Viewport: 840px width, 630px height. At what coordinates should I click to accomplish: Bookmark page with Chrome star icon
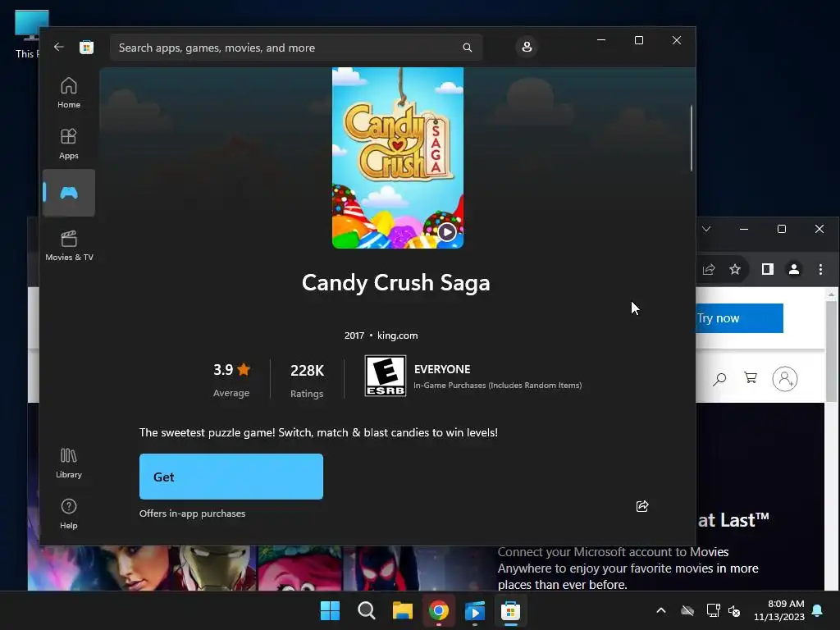pyautogui.click(x=735, y=269)
